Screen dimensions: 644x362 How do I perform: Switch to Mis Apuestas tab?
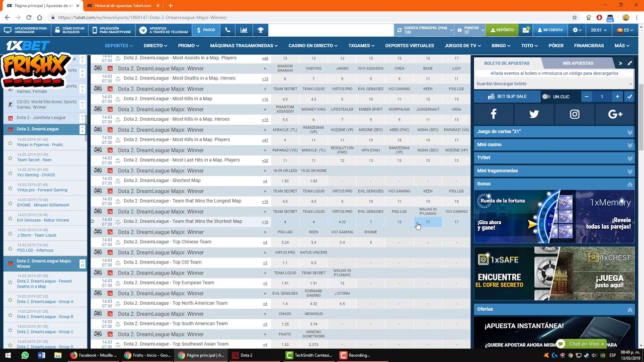click(578, 63)
